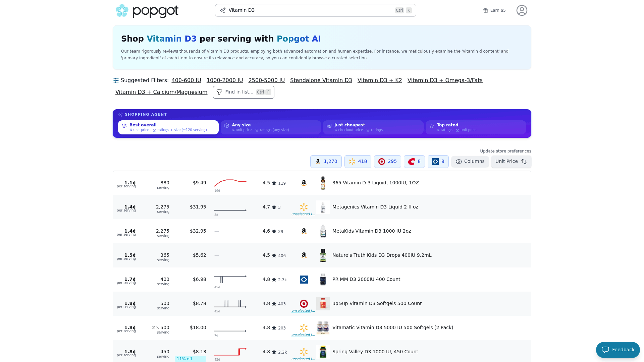
Task: Click the Spring Valley bottle thumbnail
Action: (x=323, y=352)
